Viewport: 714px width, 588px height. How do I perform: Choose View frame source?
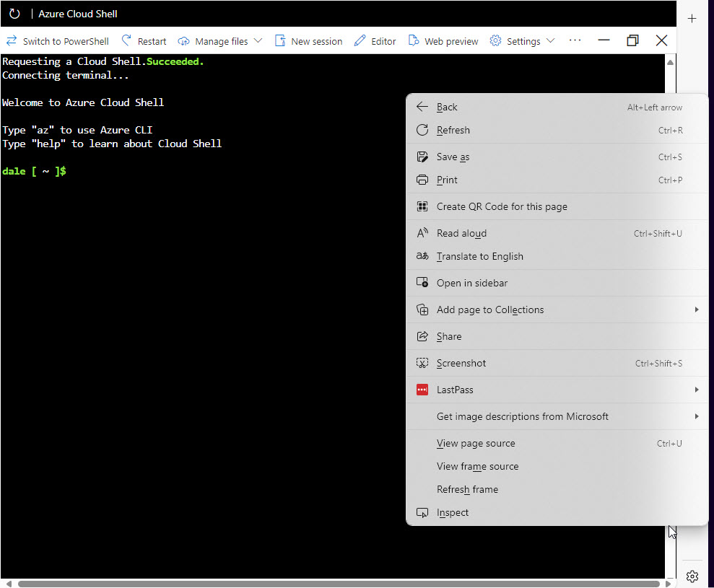point(557,467)
